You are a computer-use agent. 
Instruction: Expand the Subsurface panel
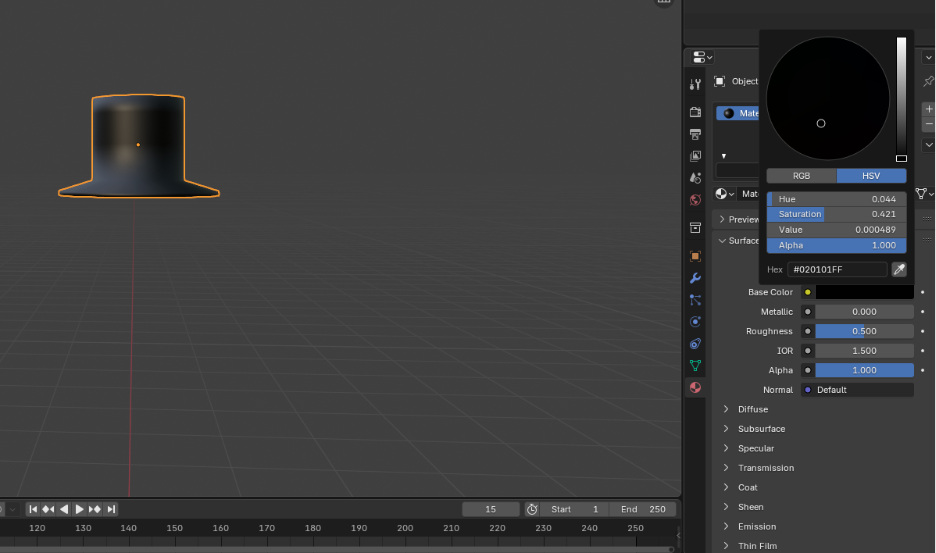761,429
